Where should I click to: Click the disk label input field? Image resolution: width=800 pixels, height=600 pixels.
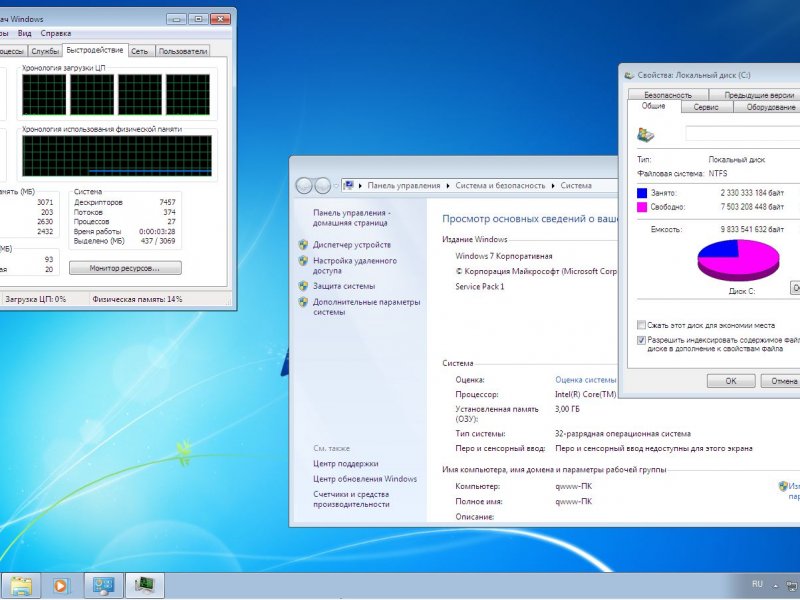coord(742,133)
